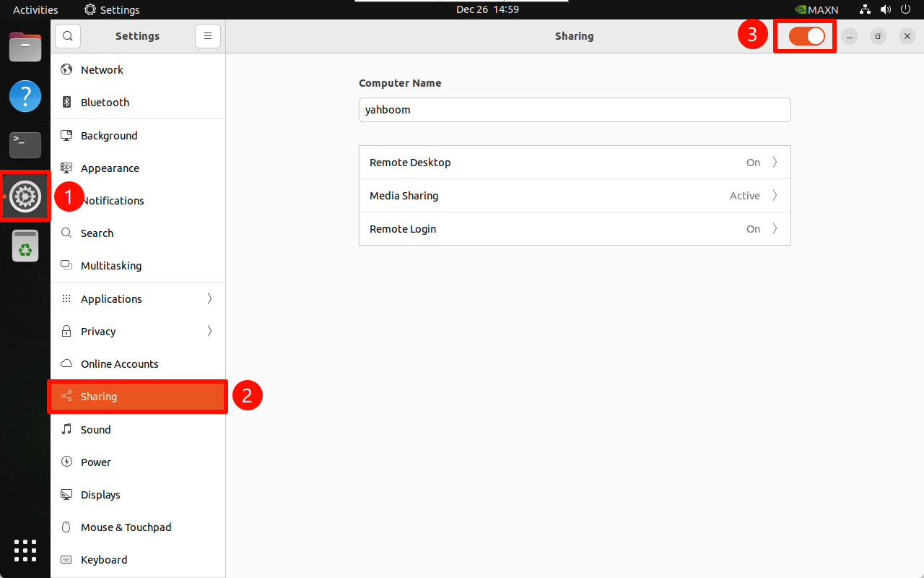Expand the Applications settings section
Image resolution: width=924 pixels, height=578 pixels.
110,298
